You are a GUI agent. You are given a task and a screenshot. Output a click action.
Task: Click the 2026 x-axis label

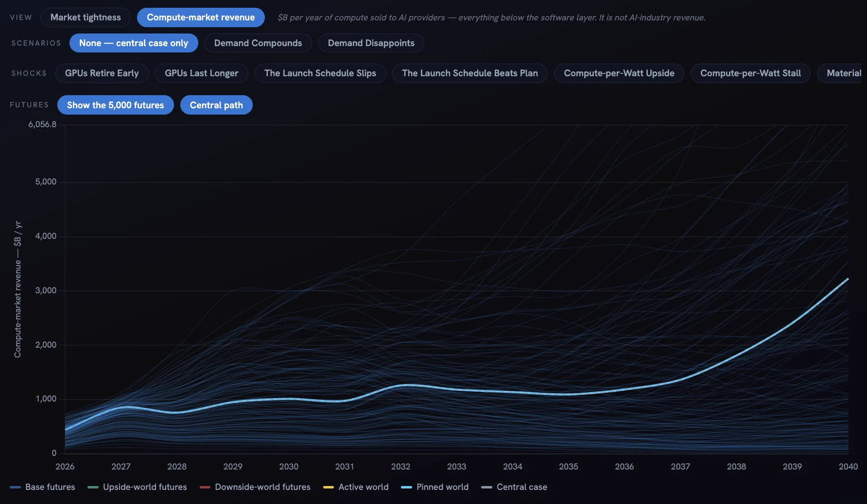65,467
